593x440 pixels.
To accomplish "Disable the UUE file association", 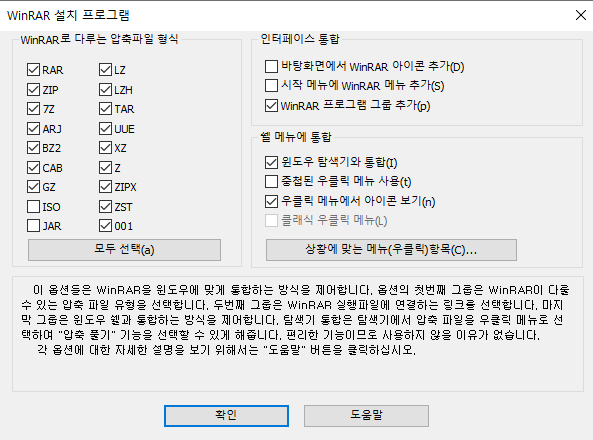I will 105,129.
